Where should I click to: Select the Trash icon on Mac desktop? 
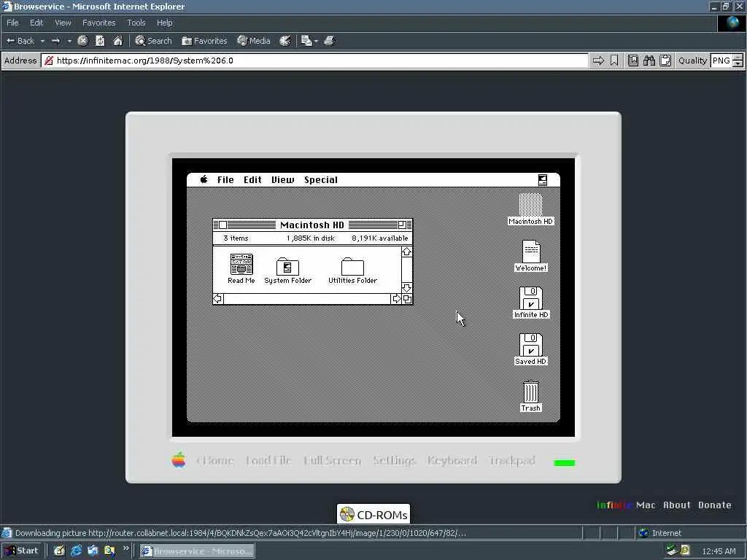pyautogui.click(x=531, y=396)
